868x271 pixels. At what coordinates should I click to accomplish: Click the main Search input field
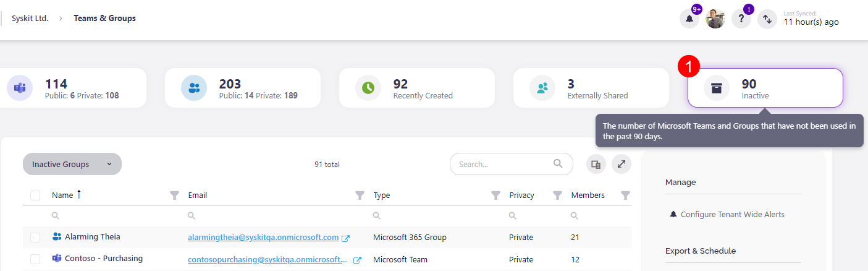(504, 165)
